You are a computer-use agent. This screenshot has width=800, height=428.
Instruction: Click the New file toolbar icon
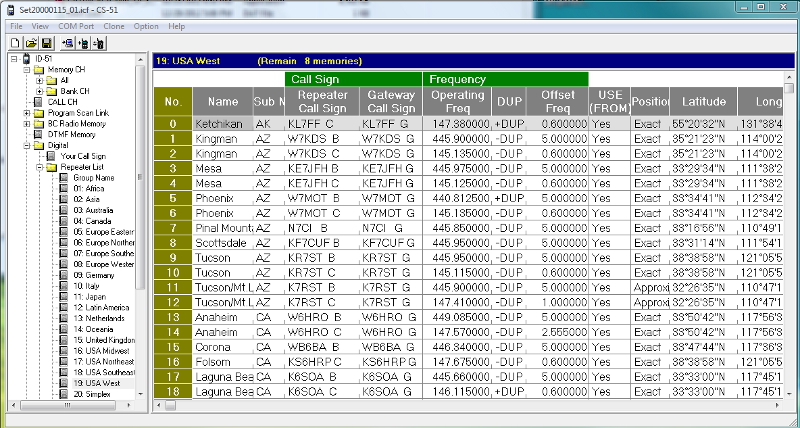tap(16, 43)
